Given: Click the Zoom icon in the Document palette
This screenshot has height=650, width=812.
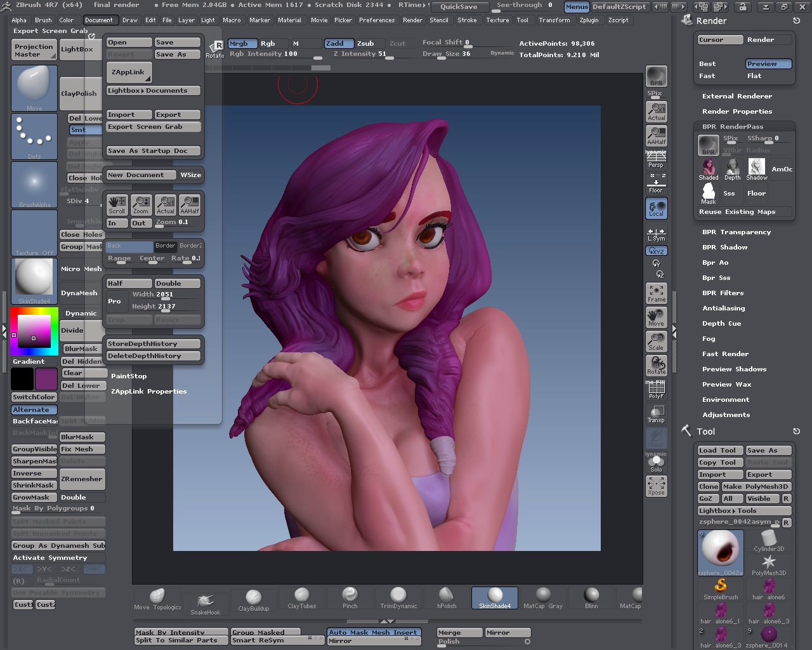Looking at the screenshot, I should [x=141, y=204].
